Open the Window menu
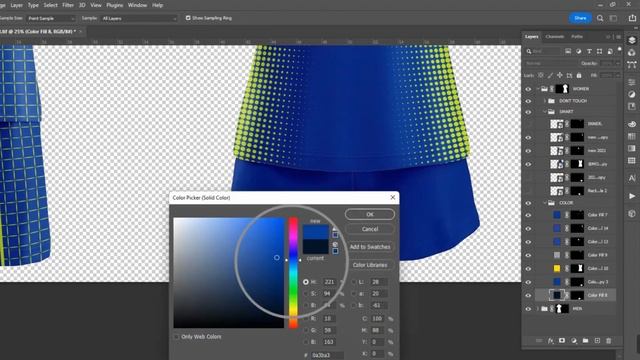This screenshot has width=640, height=360. point(137,5)
